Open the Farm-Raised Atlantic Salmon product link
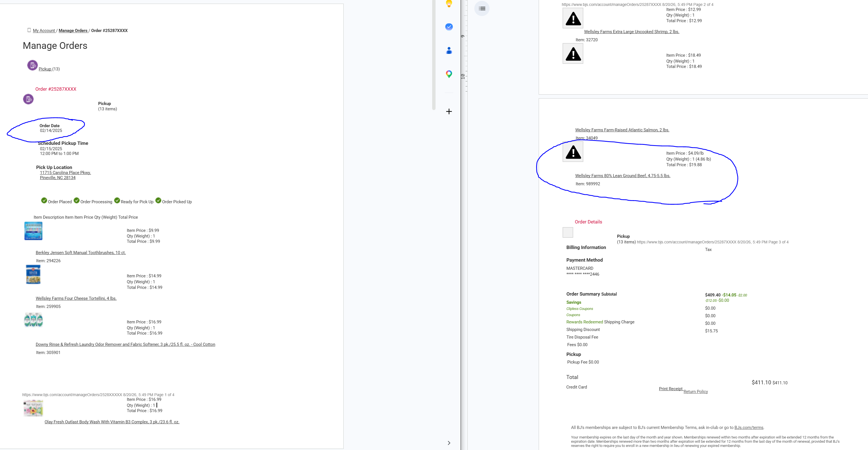Screen dimensions: 868x450 [x=622, y=130]
